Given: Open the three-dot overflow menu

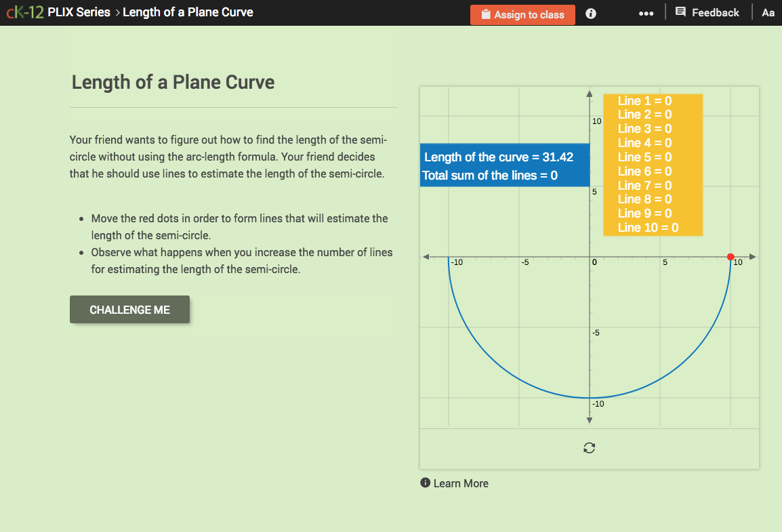Looking at the screenshot, I should (646, 13).
